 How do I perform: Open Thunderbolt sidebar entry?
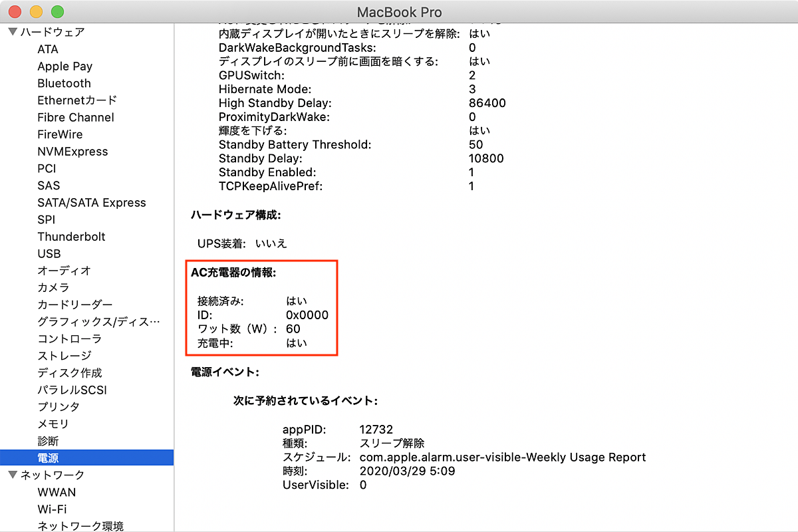[x=71, y=237]
